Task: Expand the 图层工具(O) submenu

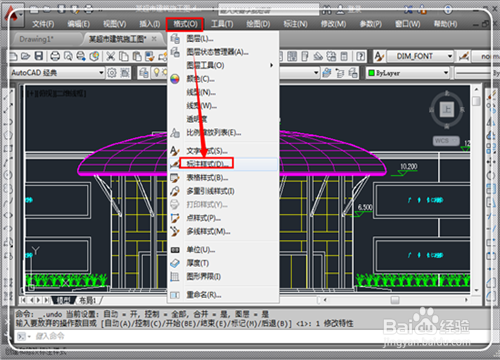Action: coord(223,65)
